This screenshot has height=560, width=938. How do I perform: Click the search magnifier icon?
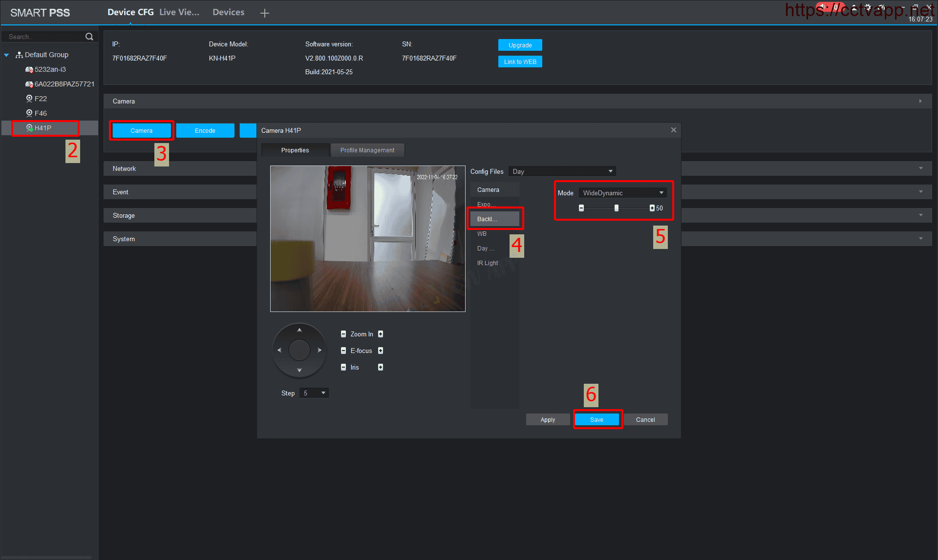click(89, 37)
